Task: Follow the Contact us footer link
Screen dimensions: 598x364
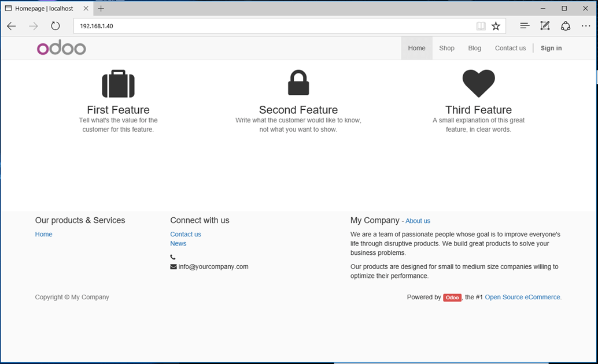Action: pos(185,235)
